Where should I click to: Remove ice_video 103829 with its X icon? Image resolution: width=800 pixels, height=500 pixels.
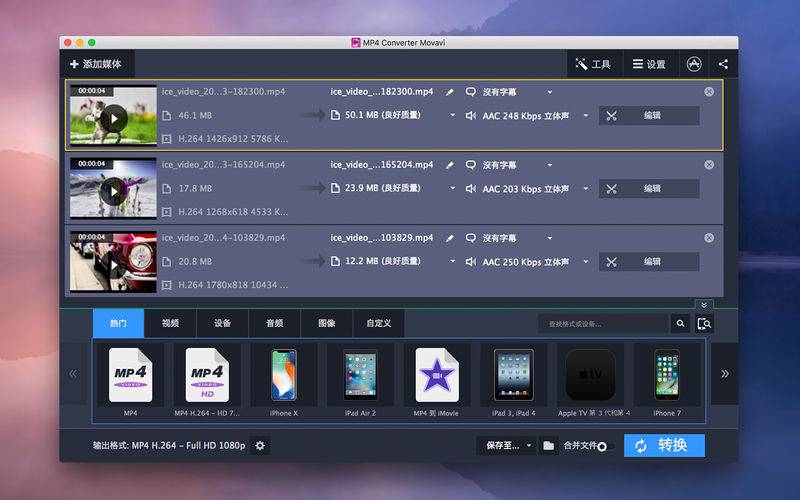pyautogui.click(x=709, y=238)
